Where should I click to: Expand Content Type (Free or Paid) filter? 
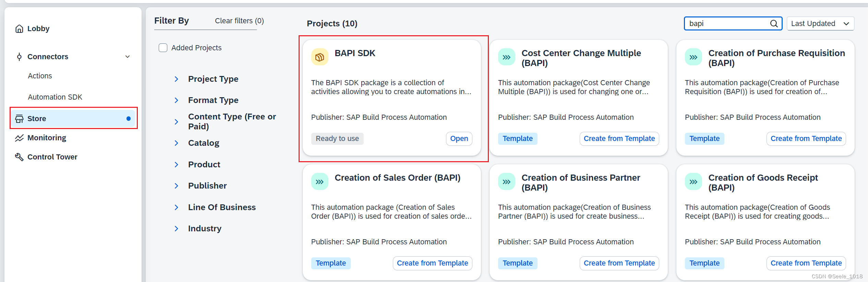pos(176,122)
